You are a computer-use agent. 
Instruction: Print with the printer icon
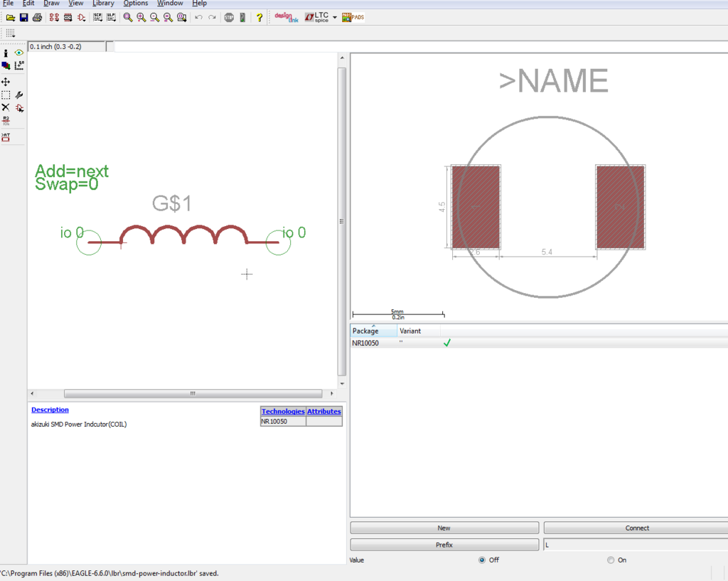tap(37, 18)
